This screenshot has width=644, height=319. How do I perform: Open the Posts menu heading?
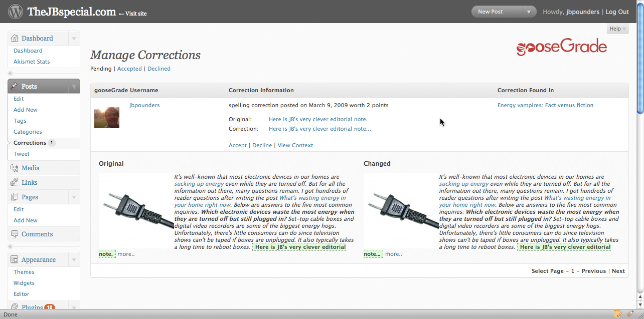click(29, 86)
